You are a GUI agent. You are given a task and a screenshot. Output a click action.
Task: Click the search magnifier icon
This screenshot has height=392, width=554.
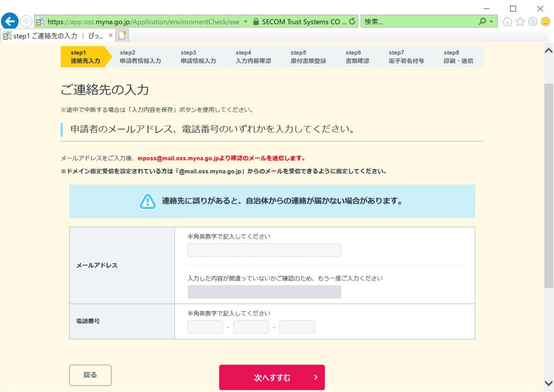(x=482, y=21)
